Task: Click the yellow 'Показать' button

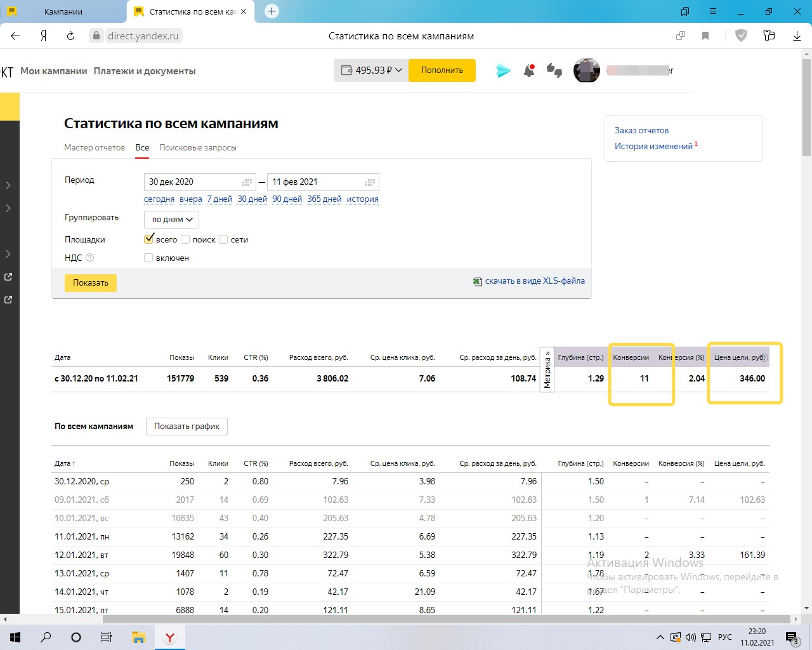Action: 91,283
